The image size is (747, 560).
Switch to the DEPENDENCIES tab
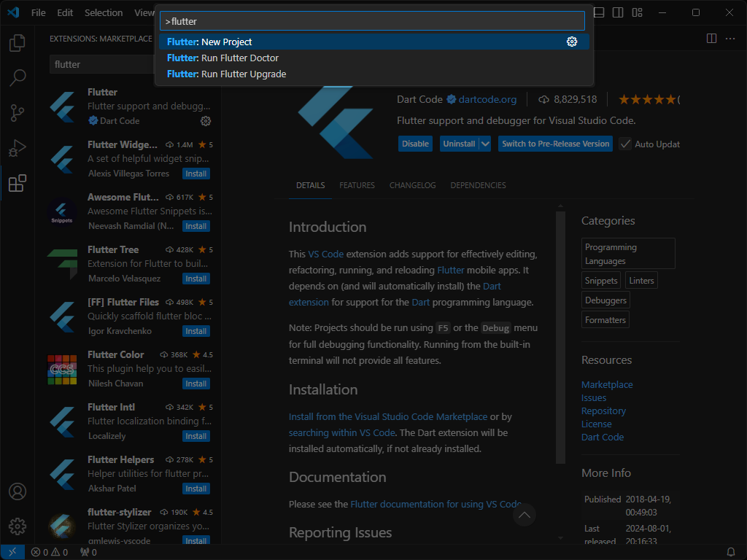[x=479, y=185]
